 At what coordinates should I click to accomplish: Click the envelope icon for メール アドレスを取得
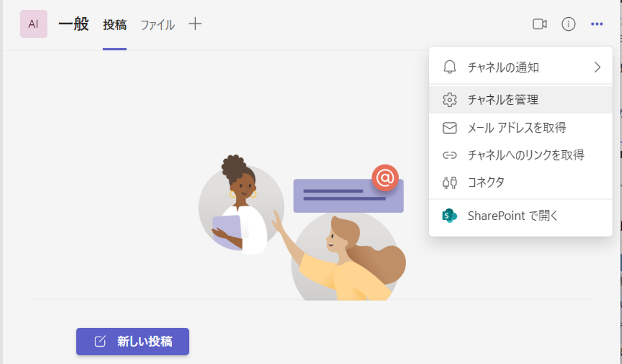[x=450, y=128]
